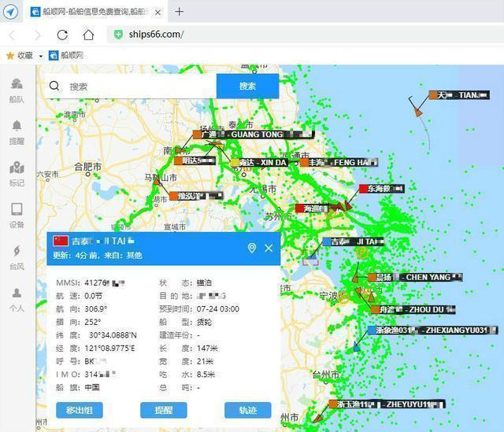
Task: Click the magnifier icon in search box
Action: (54, 86)
